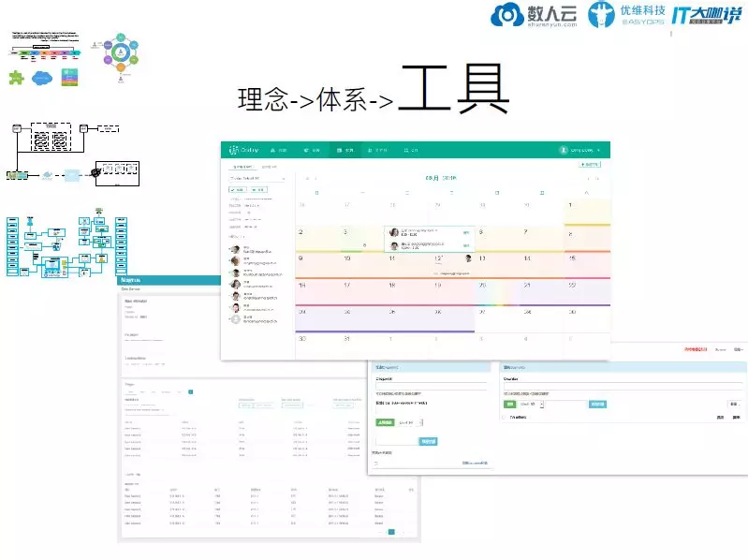Open the top-right dropdown in form window
748x560 pixels.
(739, 349)
